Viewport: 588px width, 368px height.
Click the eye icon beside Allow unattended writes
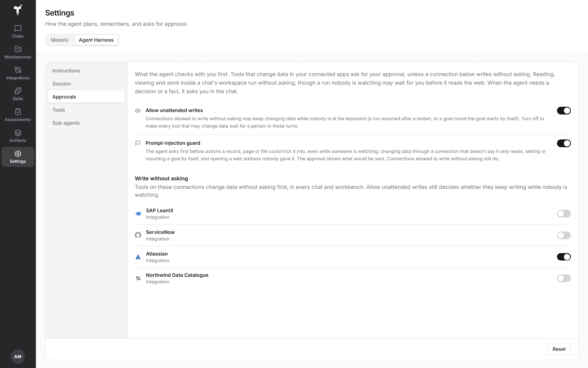(x=138, y=110)
